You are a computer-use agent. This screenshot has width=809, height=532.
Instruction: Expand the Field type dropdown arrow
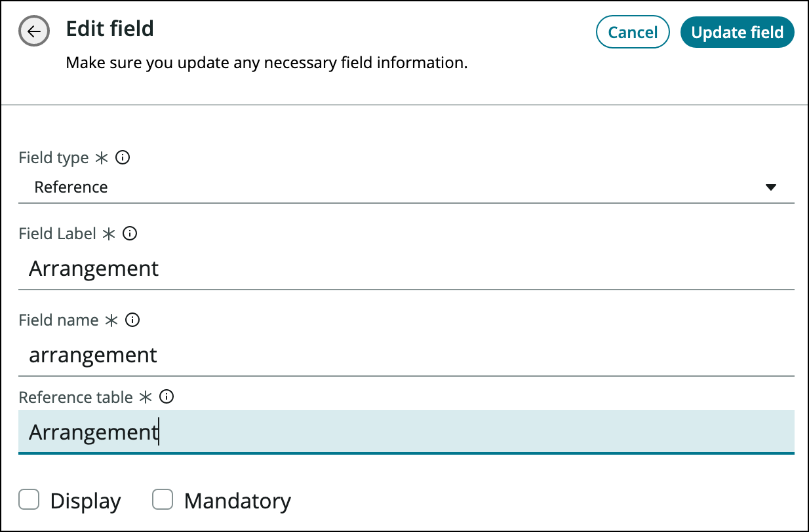tap(771, 187)
